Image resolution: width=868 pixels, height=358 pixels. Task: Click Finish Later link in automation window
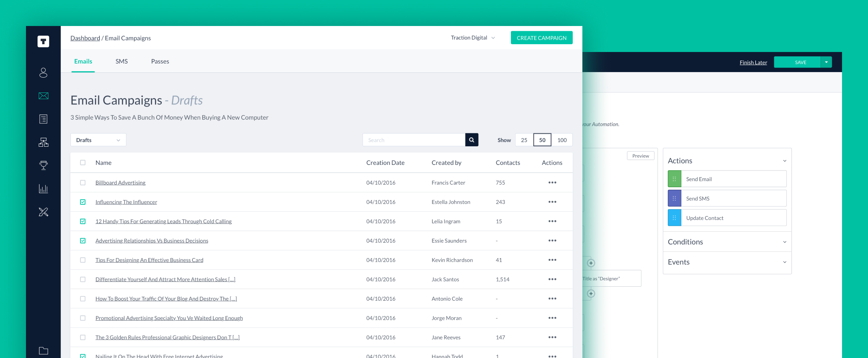(x=753, y=62)
